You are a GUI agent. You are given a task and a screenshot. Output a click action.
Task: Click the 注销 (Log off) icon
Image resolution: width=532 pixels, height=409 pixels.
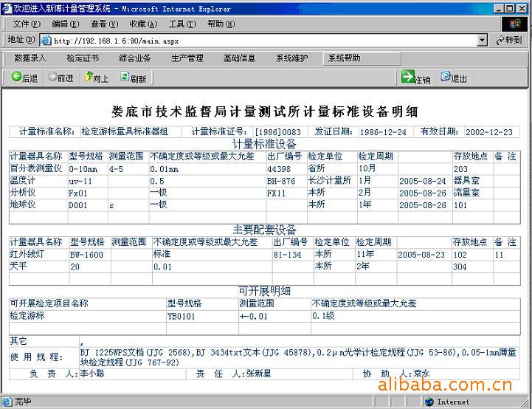408,78
